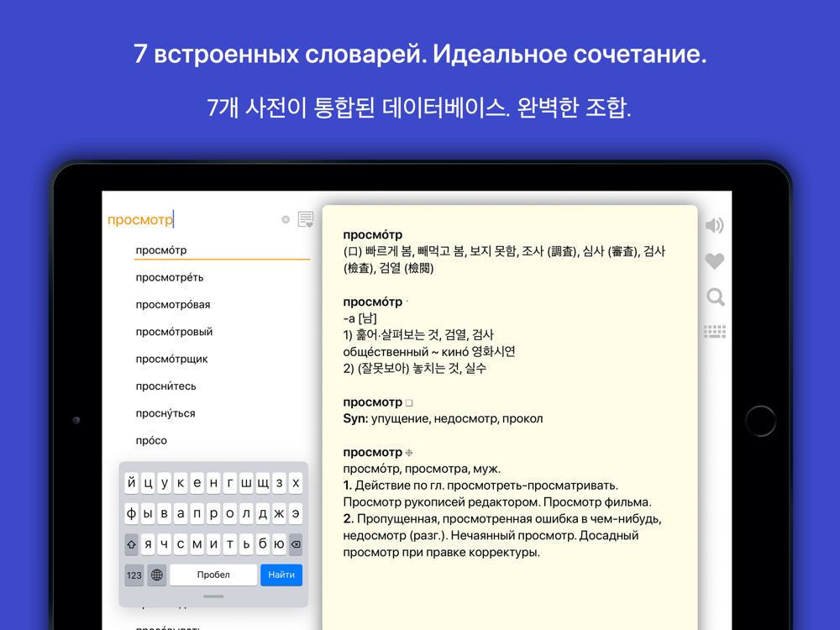The width and height of the screenshot is (840, 630).
Task: Tap the т key on keyboard
Action: [x=230, y=544]
